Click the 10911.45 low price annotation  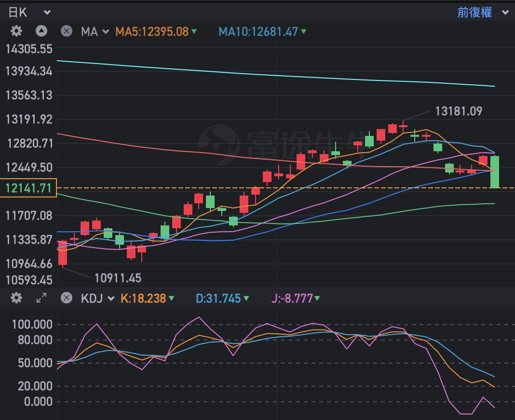coord(118,278)
